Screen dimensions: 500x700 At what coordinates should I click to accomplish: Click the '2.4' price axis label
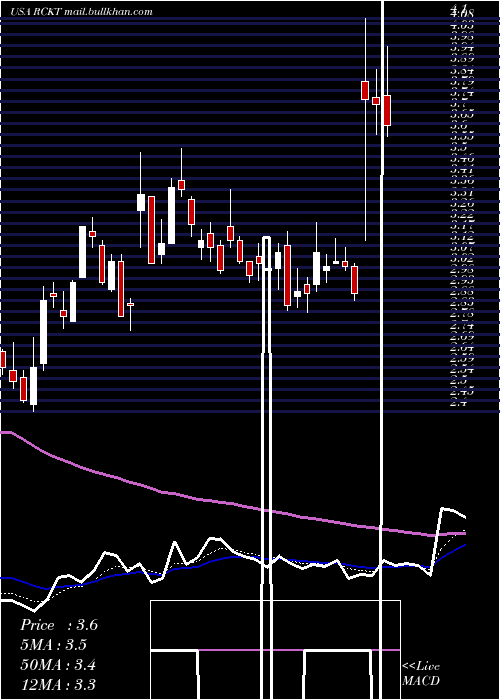click(x=458, y=404)
